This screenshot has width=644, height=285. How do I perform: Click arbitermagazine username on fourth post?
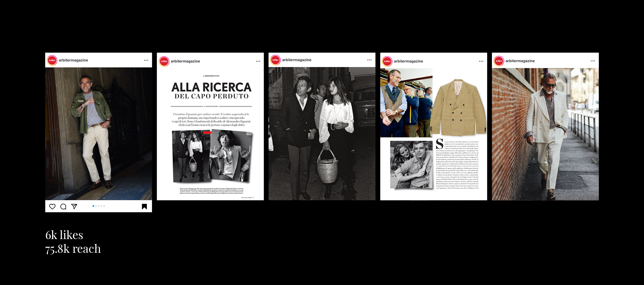(408, 61)
